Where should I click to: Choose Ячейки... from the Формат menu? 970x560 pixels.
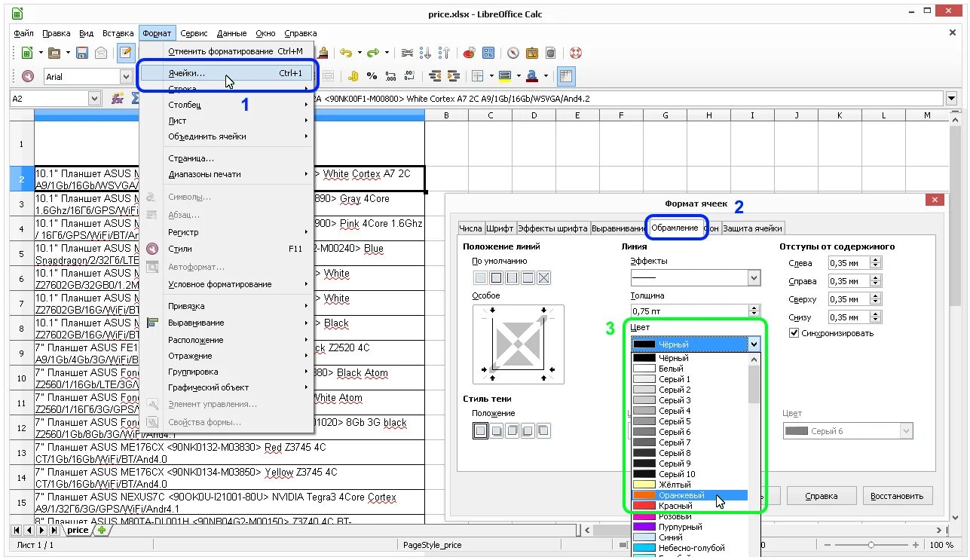(x=228, y=73)
